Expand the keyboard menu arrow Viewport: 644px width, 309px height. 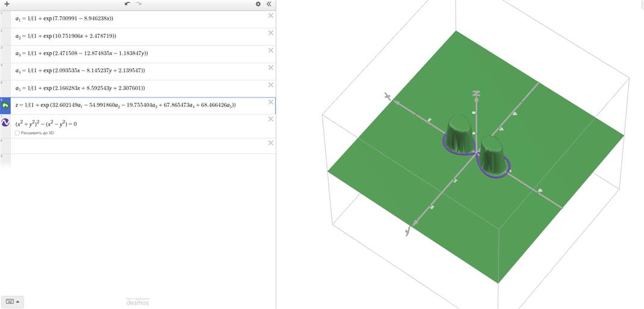tap(17, 302)
